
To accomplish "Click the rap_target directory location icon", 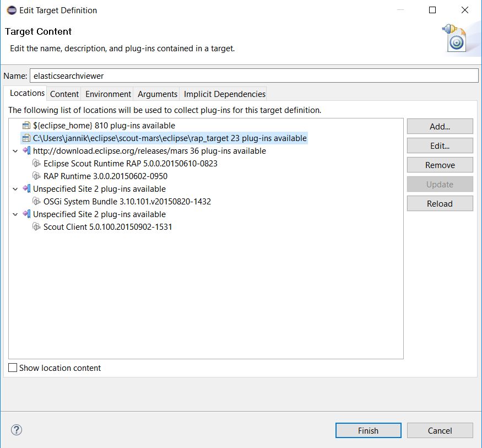I will pyautogui.click(x=26, y=138).
